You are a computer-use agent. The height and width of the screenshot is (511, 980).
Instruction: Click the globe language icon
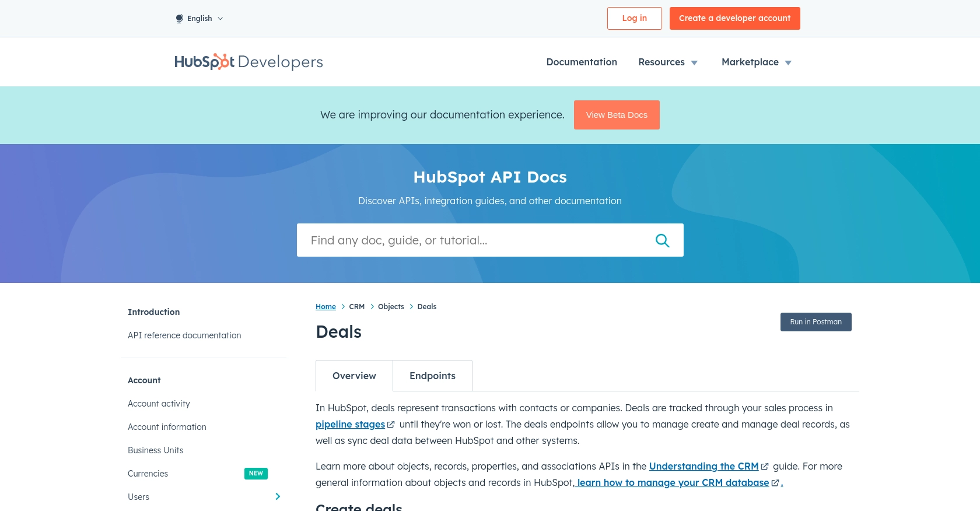pyautogui.click(x=180, y=19)
